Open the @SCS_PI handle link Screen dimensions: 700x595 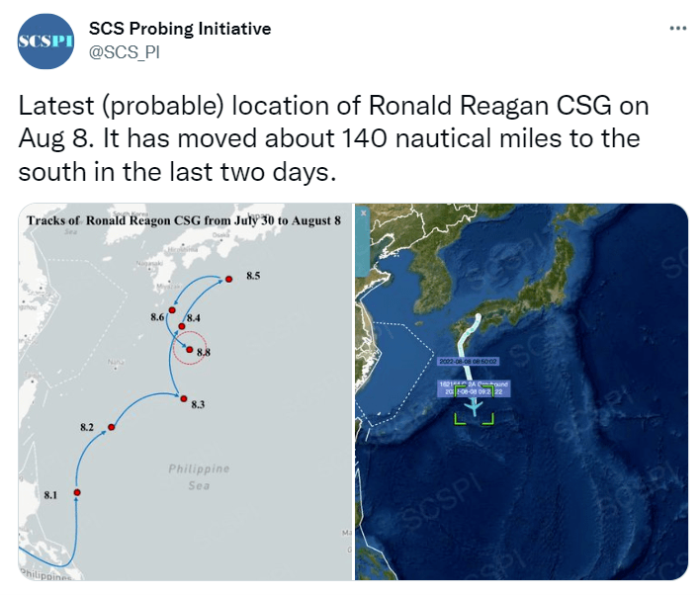click(x=125, y=52)
